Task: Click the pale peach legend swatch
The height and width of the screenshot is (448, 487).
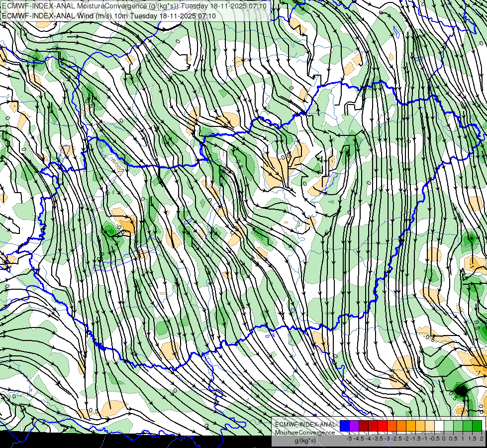Action: [x=429, y=426]
